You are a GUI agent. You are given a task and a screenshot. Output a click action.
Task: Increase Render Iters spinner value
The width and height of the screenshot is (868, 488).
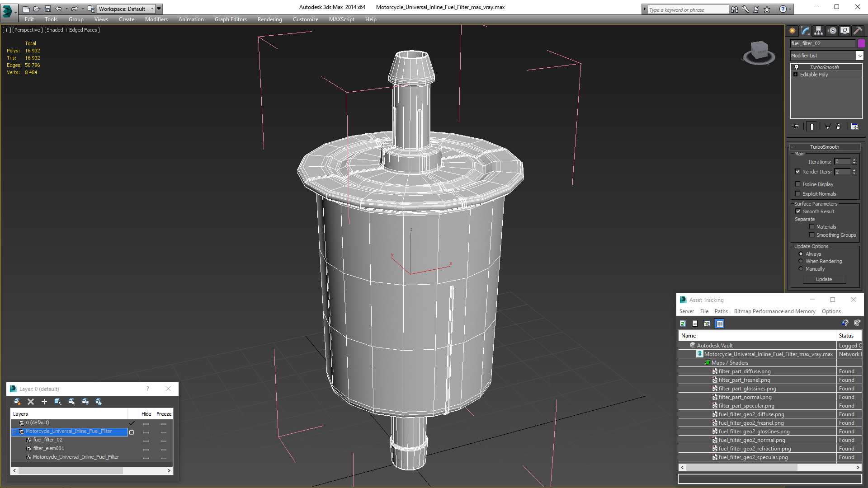pos(854,170)
